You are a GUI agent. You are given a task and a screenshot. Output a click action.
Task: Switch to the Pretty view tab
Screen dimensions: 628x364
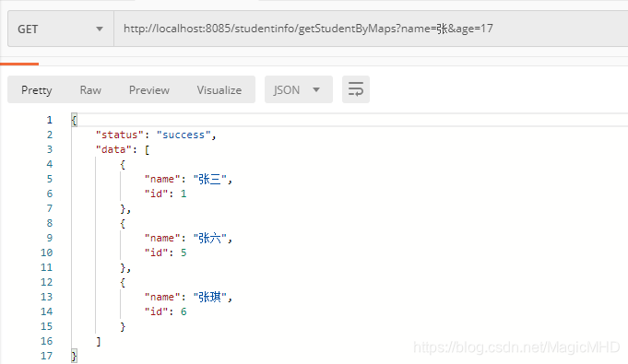(x=37, y=89)
